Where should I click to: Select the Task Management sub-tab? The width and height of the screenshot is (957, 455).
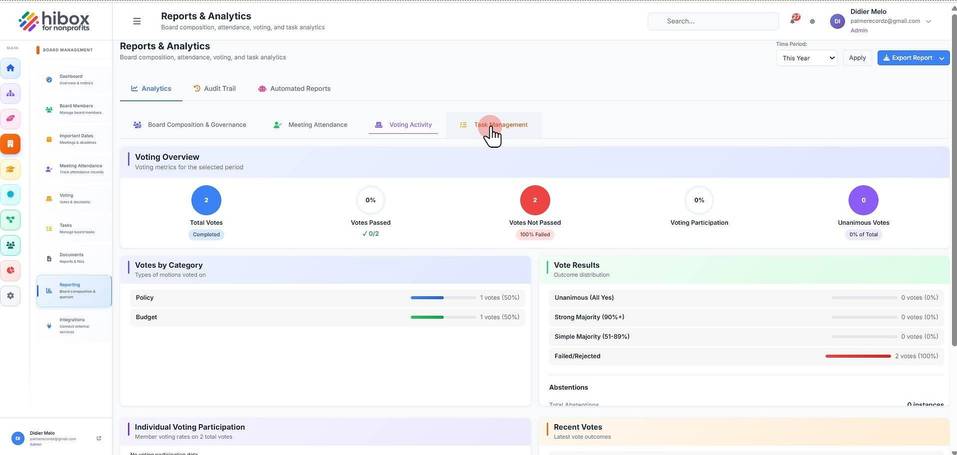click(494, 125)
